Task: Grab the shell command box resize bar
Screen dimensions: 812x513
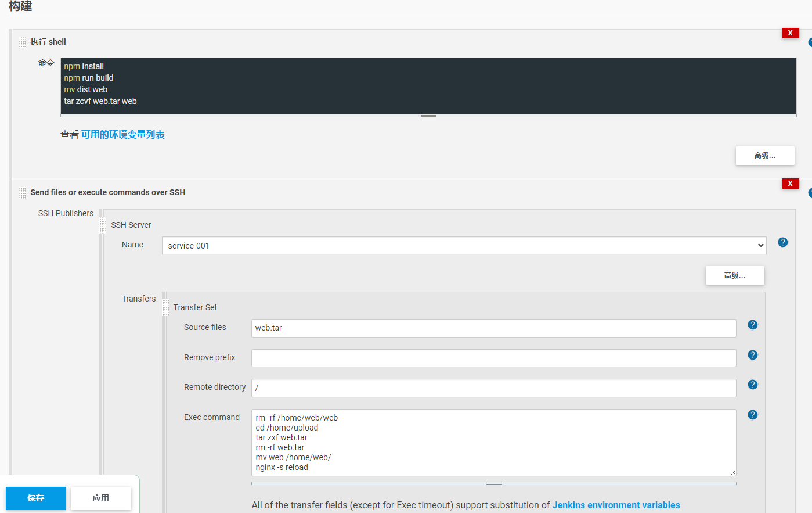Action: [x=428, y=116]
